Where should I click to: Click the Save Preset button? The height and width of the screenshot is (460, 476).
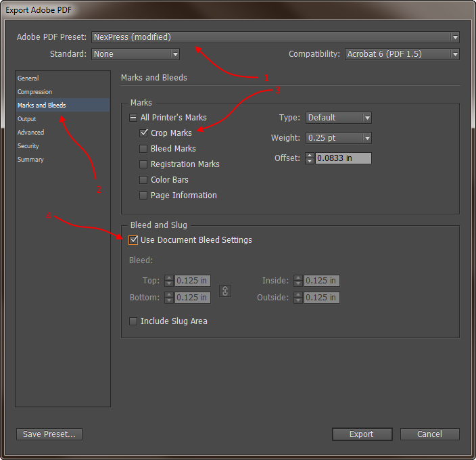pyautogui.click(x=49, y=434)
